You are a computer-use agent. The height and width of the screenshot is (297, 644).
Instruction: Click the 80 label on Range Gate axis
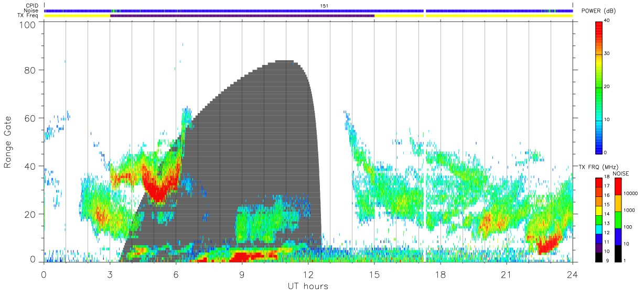click(x=30, y=70)
